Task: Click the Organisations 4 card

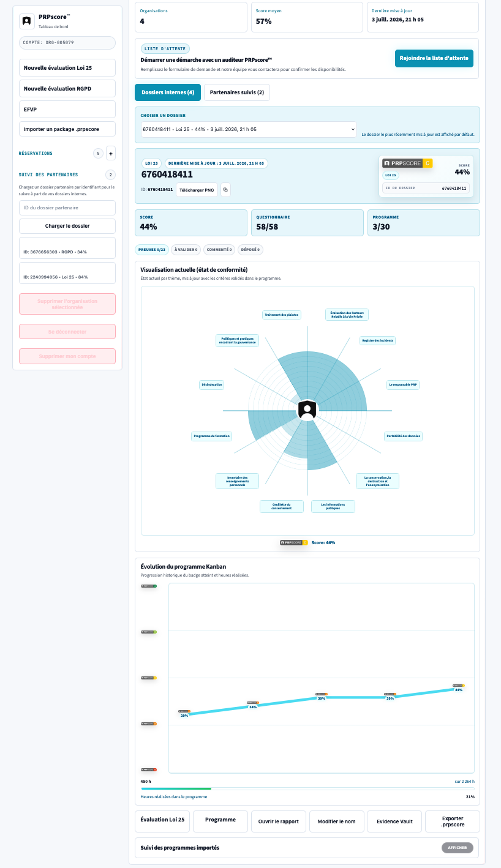Action: pyautogui.click(x=191, y=17)
